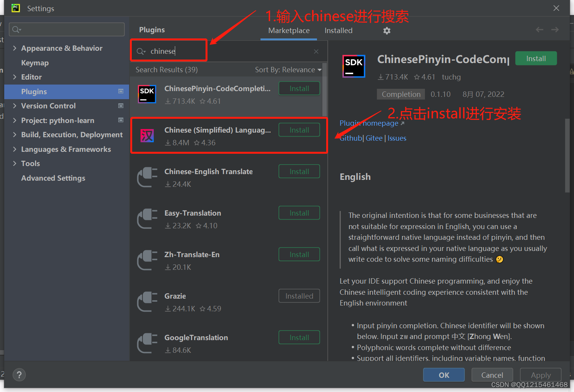Click the Chinese-English Translate plug icon

pyautogui.click(x=147, y=177)
